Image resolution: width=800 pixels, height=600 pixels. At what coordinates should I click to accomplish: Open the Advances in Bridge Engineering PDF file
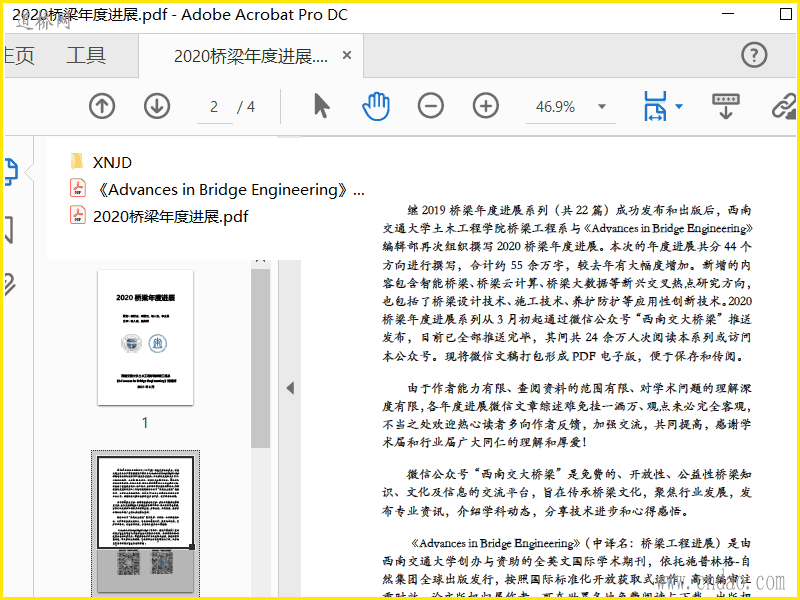230,189
